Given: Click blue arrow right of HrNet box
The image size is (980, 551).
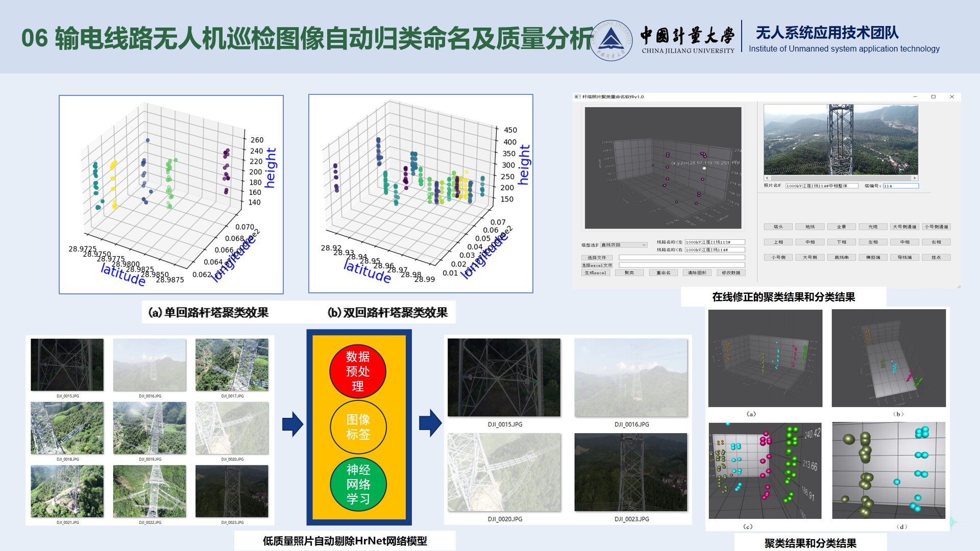Looking at the screenshot, I should [x=430, y=423].
